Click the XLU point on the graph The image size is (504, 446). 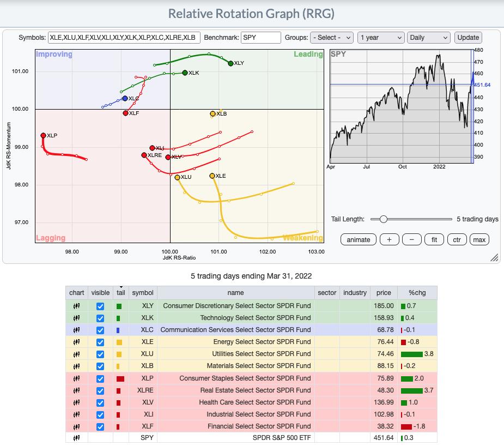[177, 177]
